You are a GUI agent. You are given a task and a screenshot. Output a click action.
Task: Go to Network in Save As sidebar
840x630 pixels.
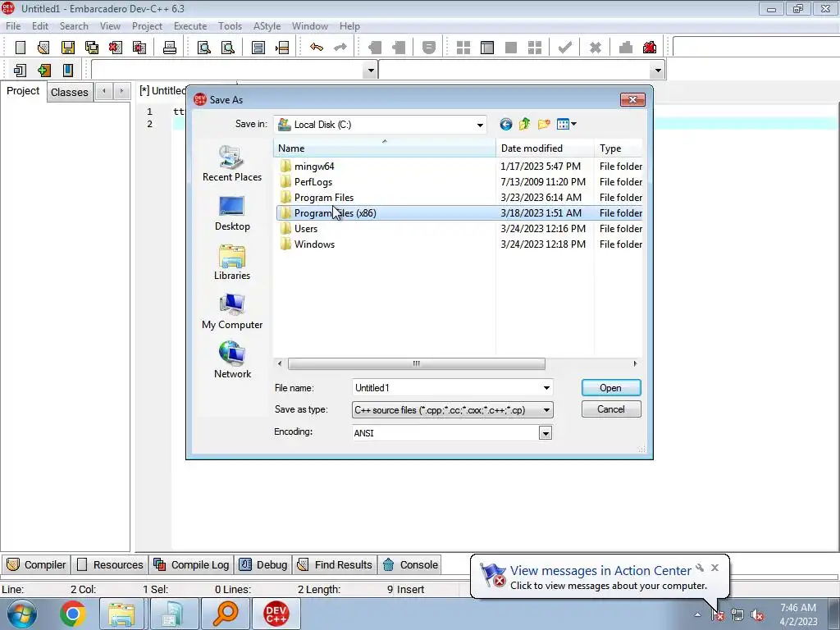[232, 361]
